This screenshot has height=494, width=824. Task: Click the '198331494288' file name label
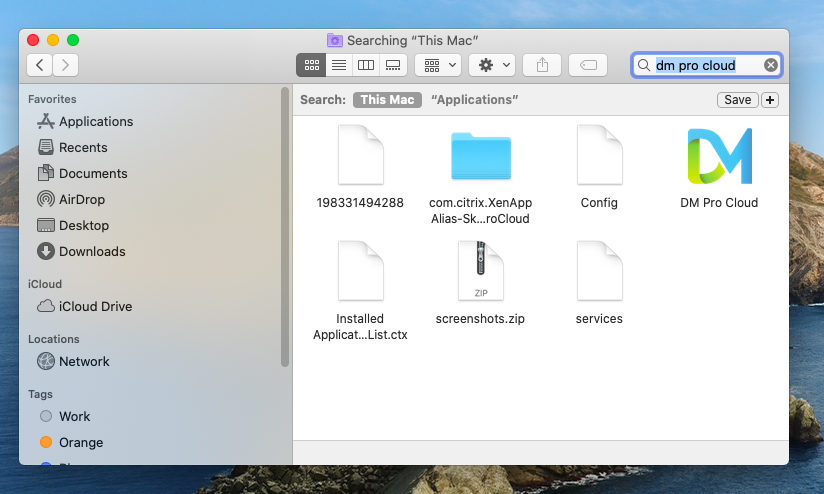[x=360, y=203]
